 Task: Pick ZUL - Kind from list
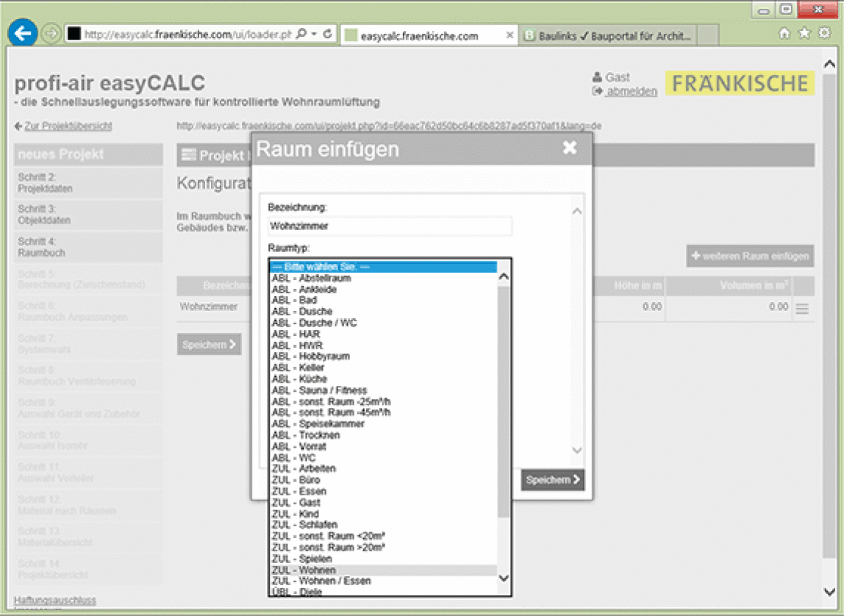(x=383, y=514)
